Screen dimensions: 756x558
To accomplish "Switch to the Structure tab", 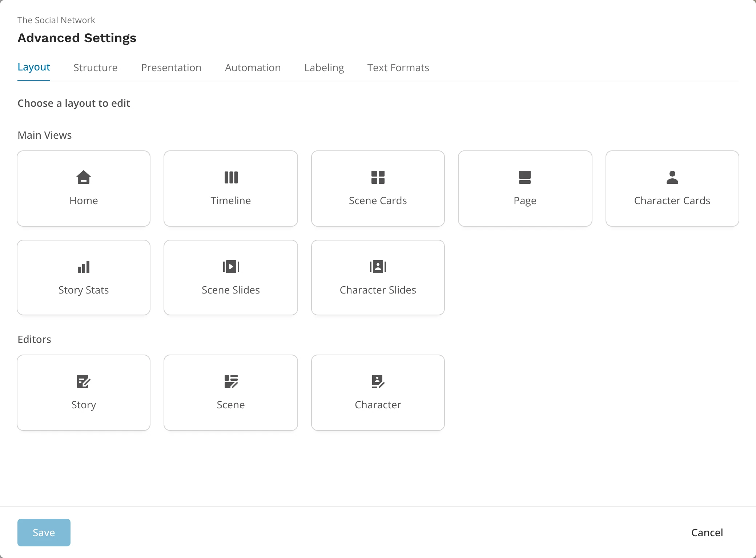I will (x=96, y=68).
